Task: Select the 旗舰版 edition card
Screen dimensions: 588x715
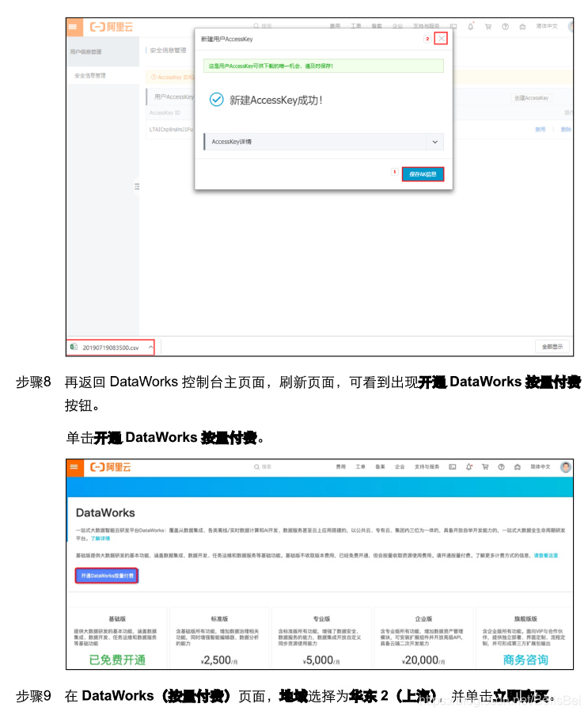Action: (525, 638)
